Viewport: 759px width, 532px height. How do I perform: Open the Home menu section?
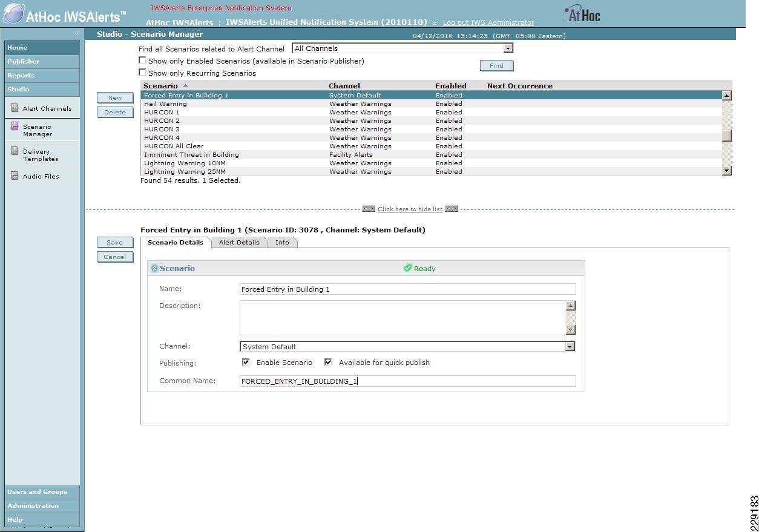click(42, 47)
